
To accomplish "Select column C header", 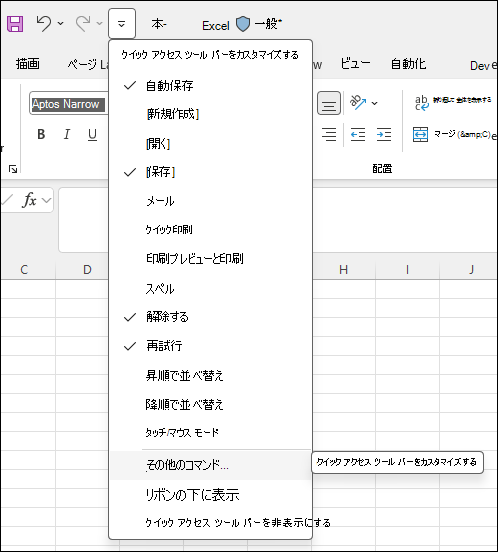I will point(24,270).
